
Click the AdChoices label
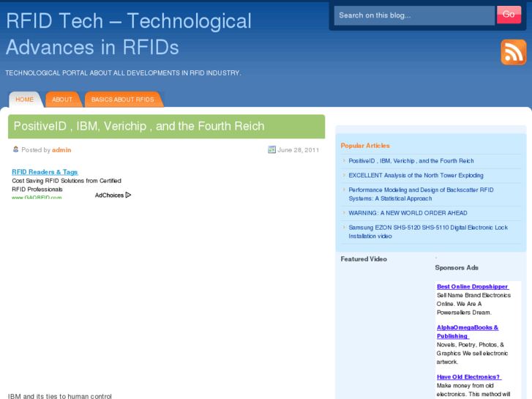point(109,195)
